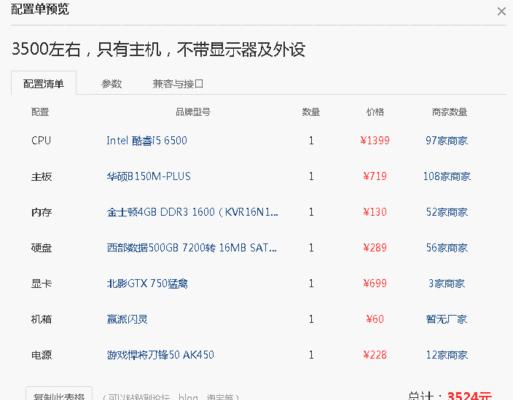Open the 参数 tab
The image size is (513, 400).
coord(111,83)
